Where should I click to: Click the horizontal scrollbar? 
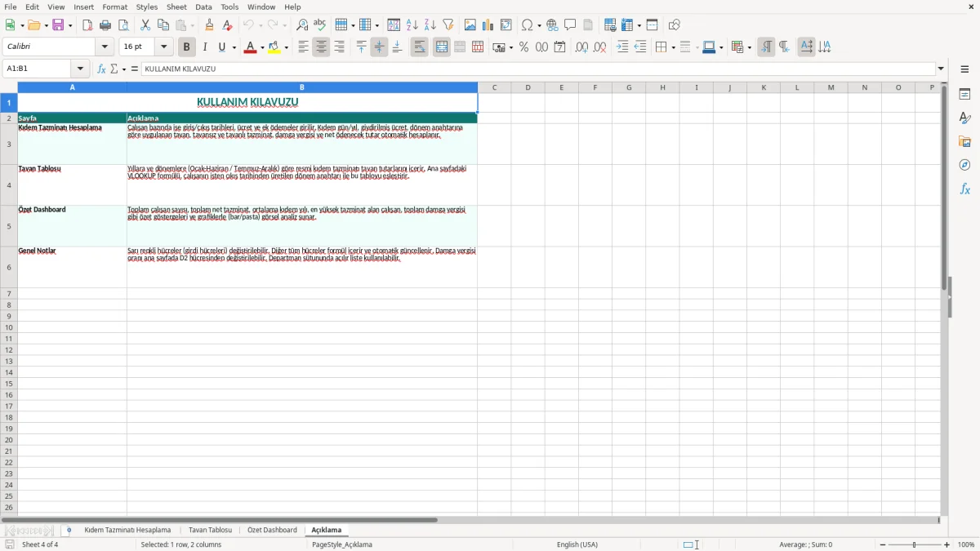click(x=220, y=520)
